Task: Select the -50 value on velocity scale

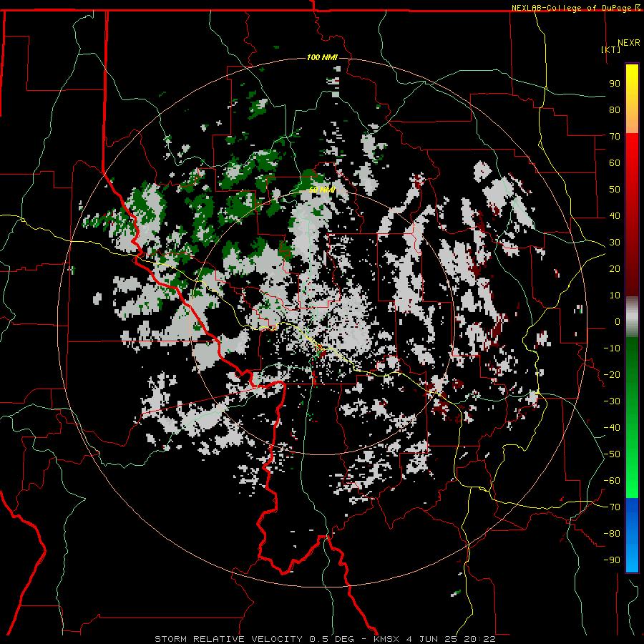Action: (x=612, y=454)
